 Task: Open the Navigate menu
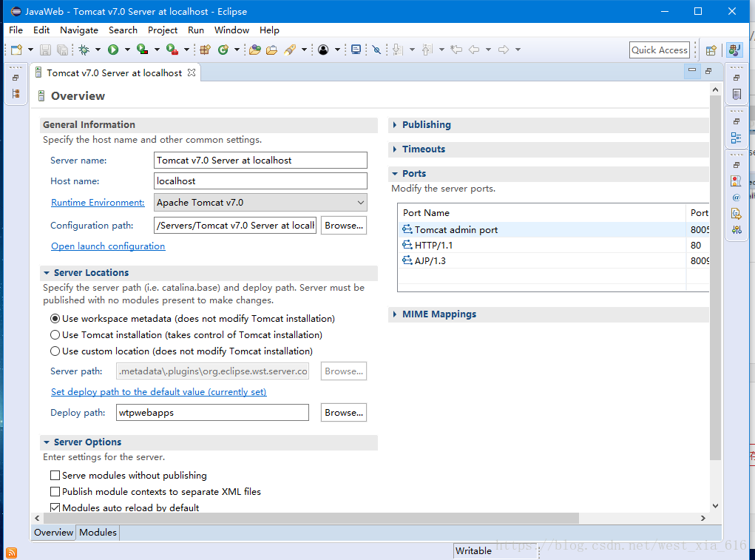[79, 30]
